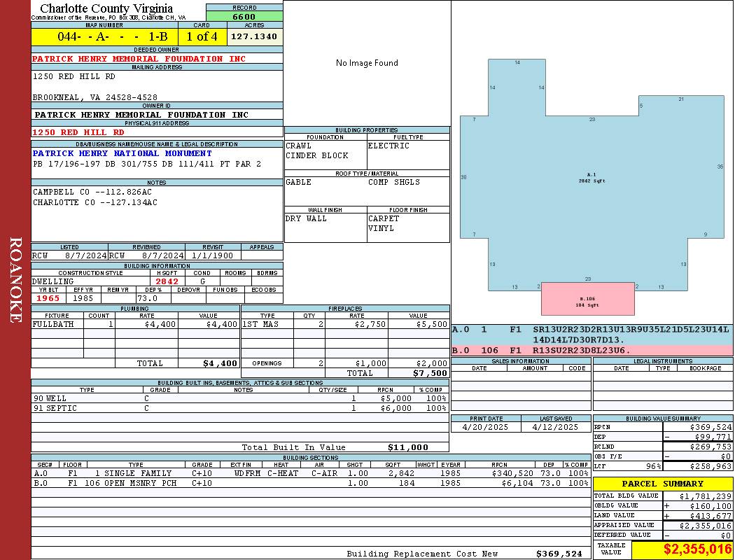Click fireplace type '1ST MAS'

260,324
